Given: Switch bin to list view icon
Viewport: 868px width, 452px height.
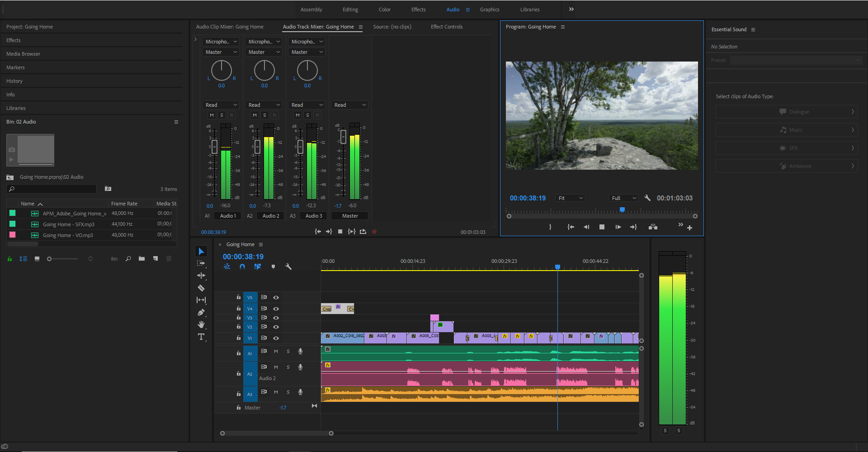Looking at the screenshot, I should (24, 259).
